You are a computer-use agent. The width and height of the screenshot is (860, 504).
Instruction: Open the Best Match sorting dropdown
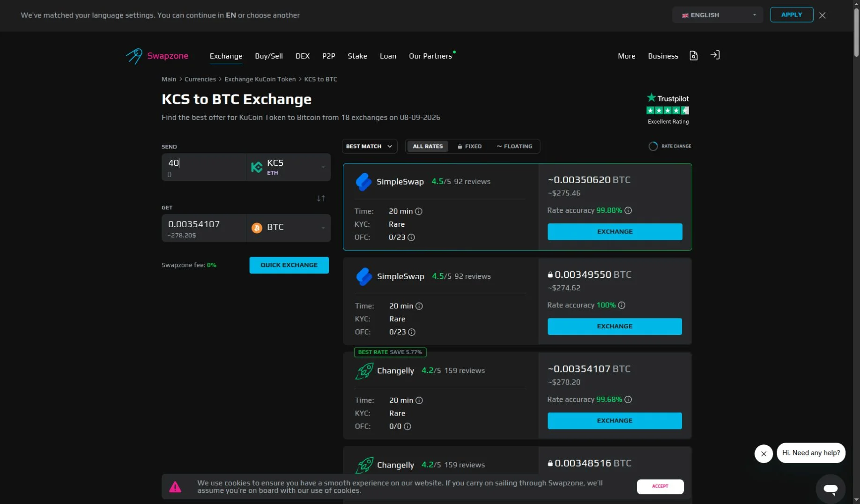click(x=370, y=146)
